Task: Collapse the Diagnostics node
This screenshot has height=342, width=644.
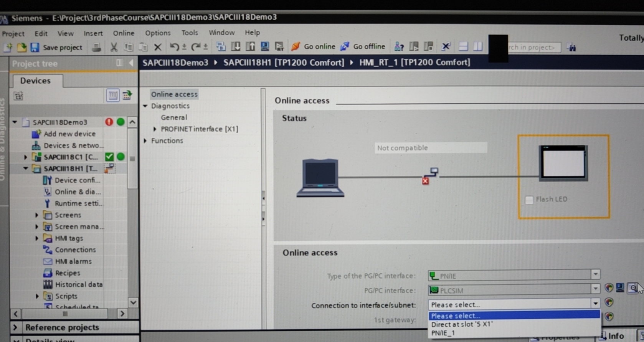Action: click(x=145, y=106)
